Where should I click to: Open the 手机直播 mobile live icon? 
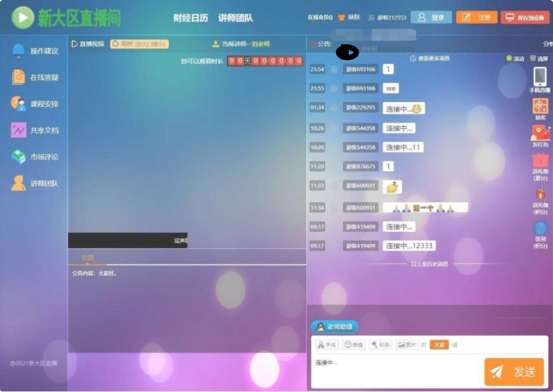point(541,77)
